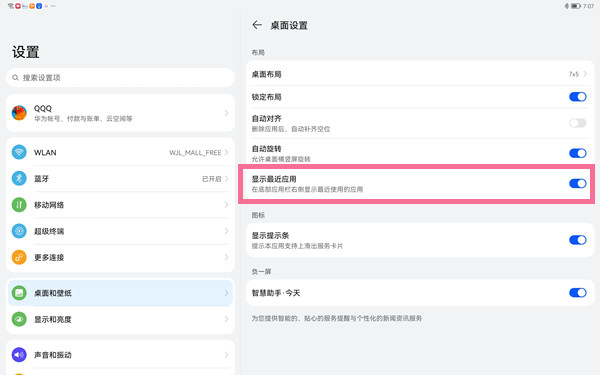This screenshot has height=375, width=600.
Task: Toggle the 自动旋转 switch
Action: pyautogui.click(x=577, y=153)
